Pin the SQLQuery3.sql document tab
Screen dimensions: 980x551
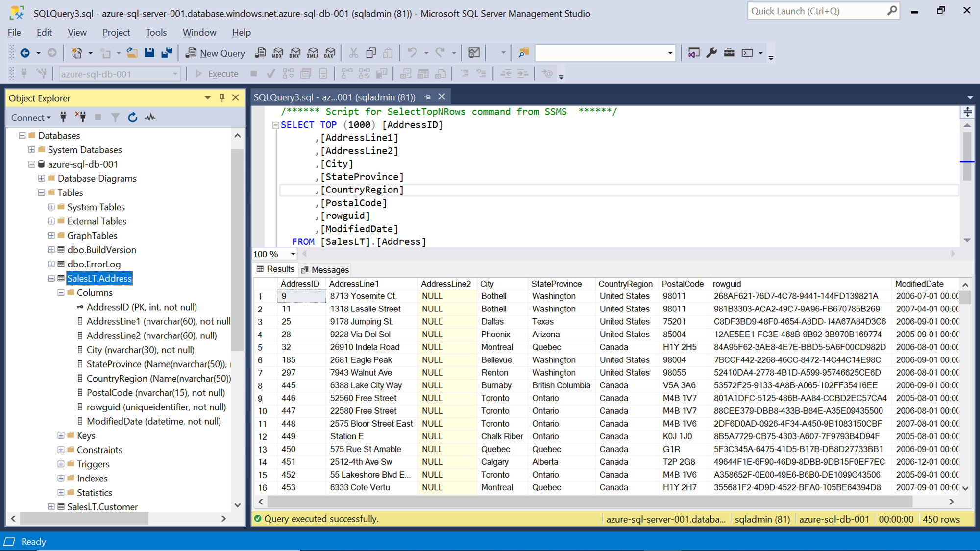pyautogui.click(x=427, y=96)
